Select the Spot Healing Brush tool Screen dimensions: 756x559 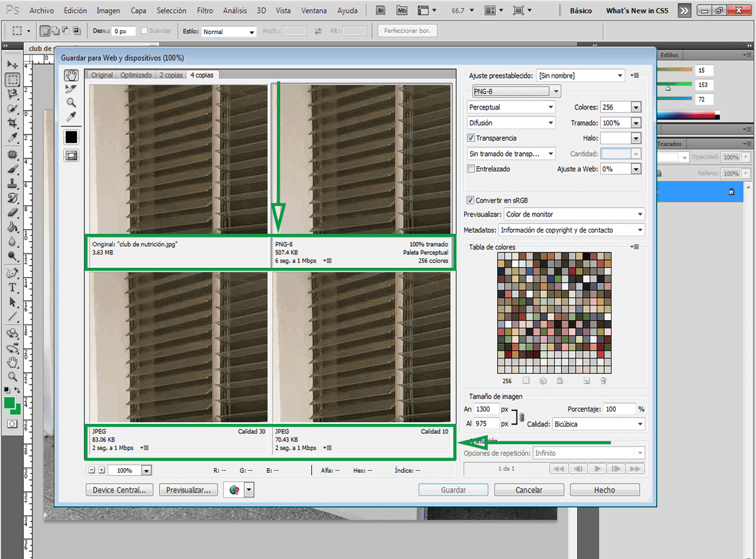tap(12, 154)
